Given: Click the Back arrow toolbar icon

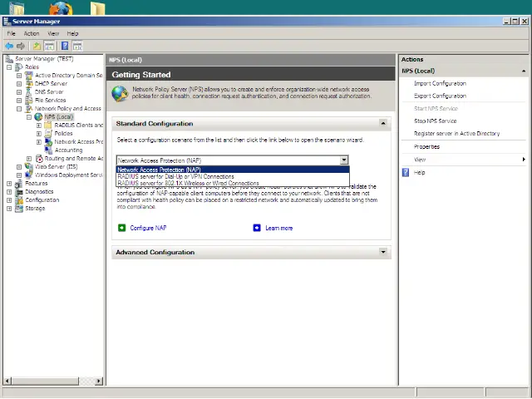Looking at the screenshot, I should point(9,47).
